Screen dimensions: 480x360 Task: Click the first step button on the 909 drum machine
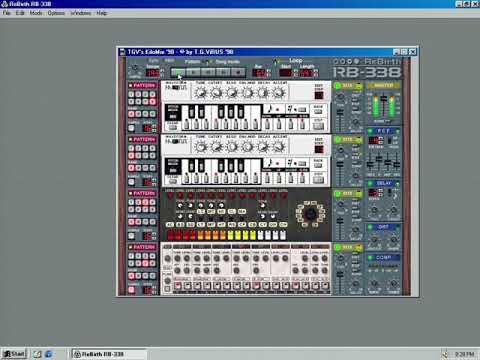point(178,286)
